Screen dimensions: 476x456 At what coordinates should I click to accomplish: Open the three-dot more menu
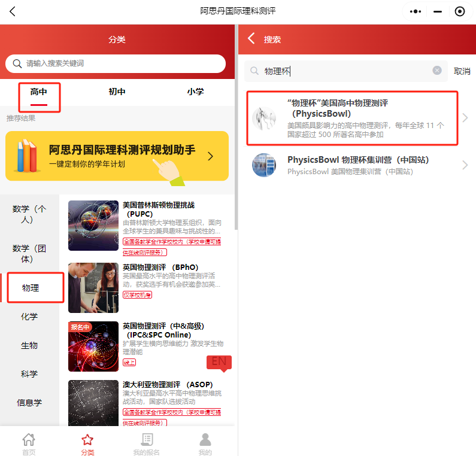point(416,11)
